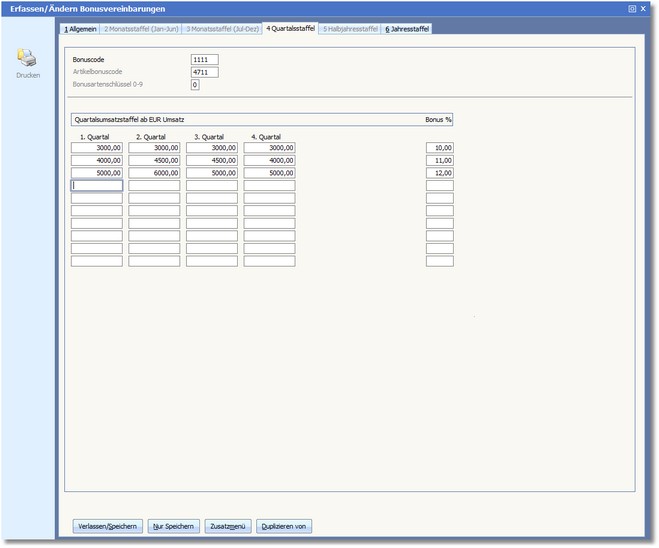The height and width of the screenshot is (548, 659).
Task: Select the 4 Quartalsstaffel tab
Action: (x=290, y=29)
